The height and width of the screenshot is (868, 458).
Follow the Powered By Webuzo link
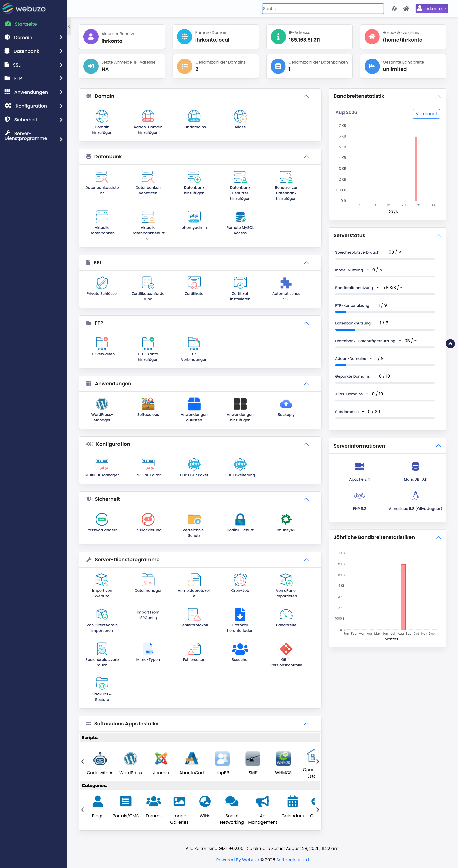coord(237,860)
